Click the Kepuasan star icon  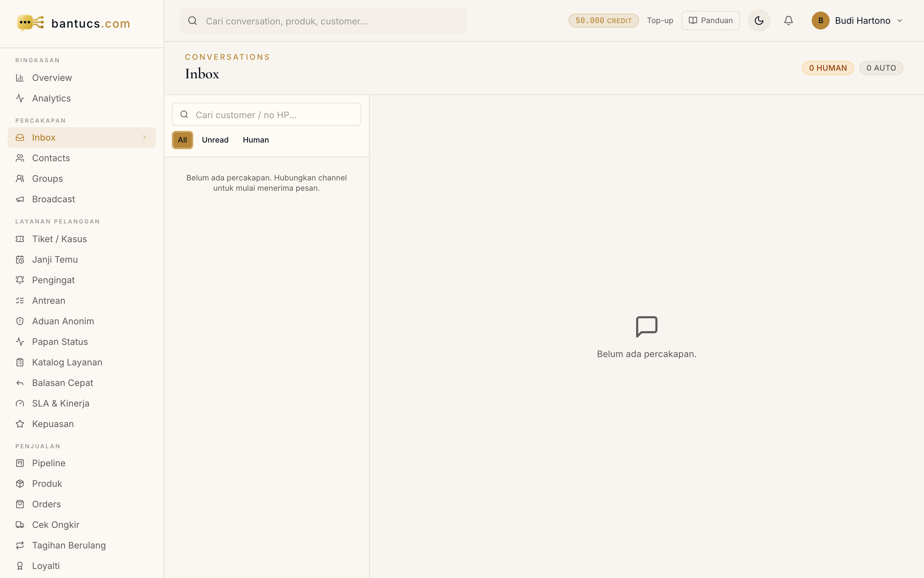20,424
